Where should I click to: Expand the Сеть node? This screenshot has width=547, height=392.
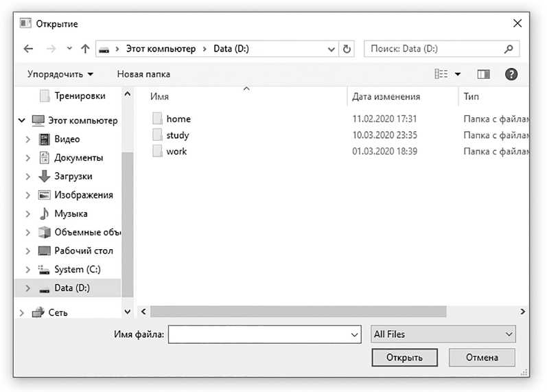(22, 313)
